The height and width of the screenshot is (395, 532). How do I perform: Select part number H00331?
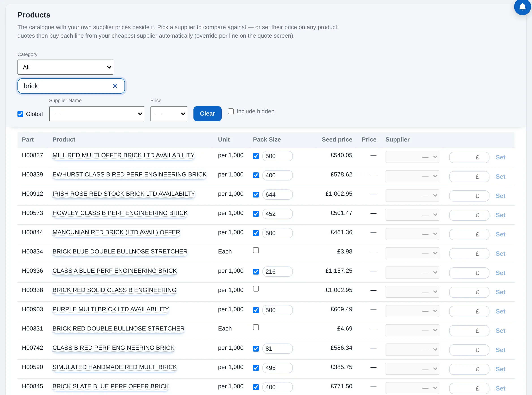pos(32,328)
